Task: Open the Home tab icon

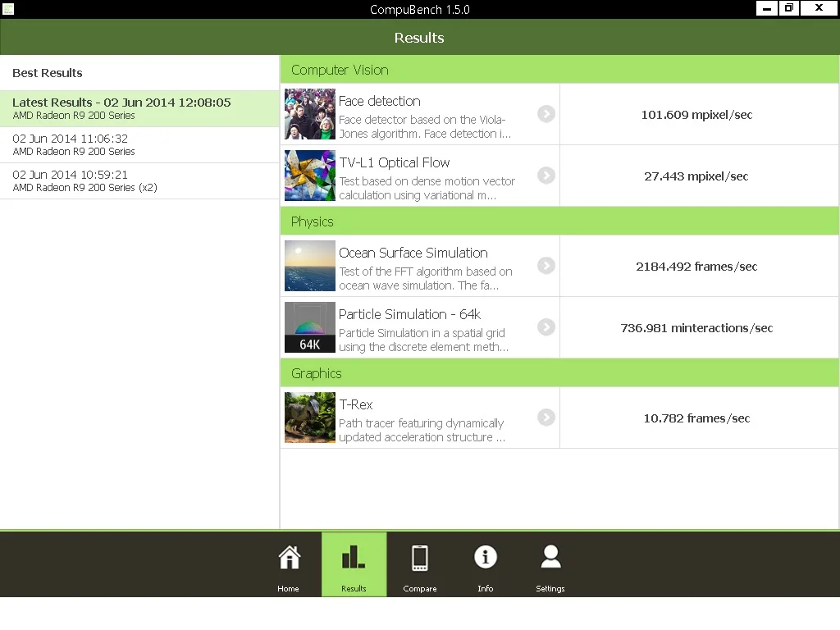Action: (x=289, y=558)
